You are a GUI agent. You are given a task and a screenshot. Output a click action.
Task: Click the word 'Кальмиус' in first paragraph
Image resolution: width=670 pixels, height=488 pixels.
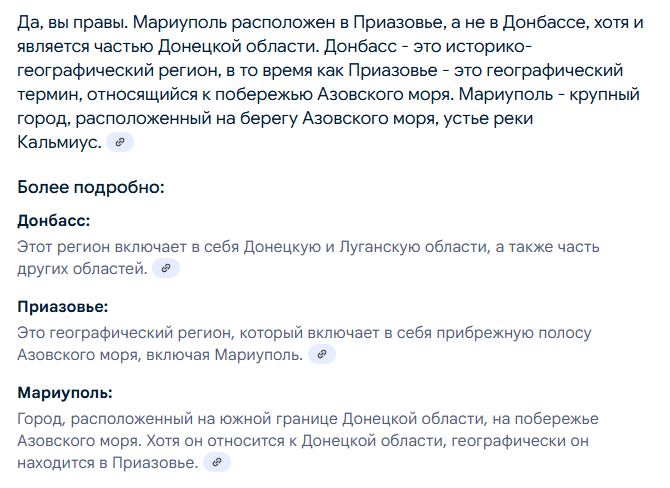click(57, 142)
